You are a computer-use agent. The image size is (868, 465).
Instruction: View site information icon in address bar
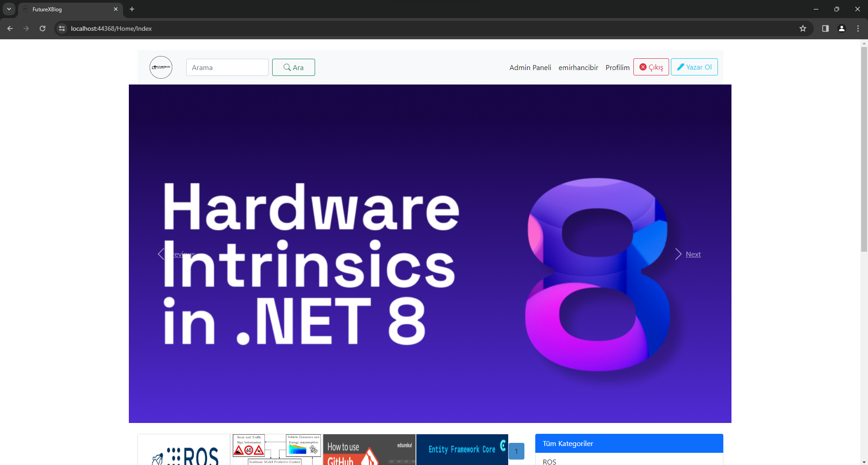tap(62, 28)
